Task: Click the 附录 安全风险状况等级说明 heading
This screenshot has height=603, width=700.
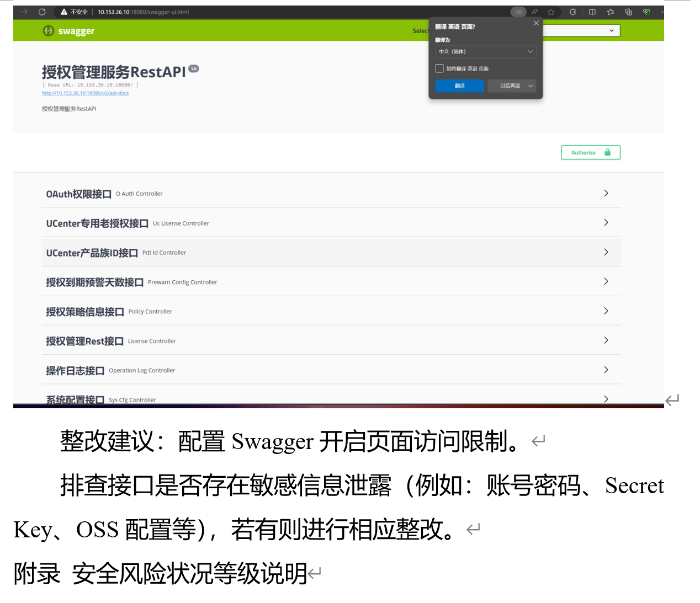Action: 160,573
